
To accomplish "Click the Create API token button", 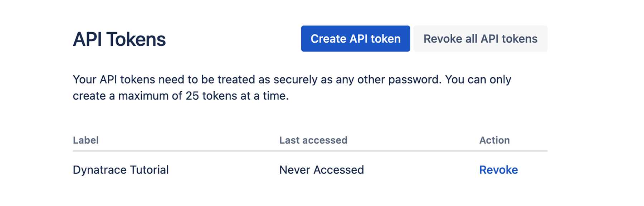I will tap(355, 39).
